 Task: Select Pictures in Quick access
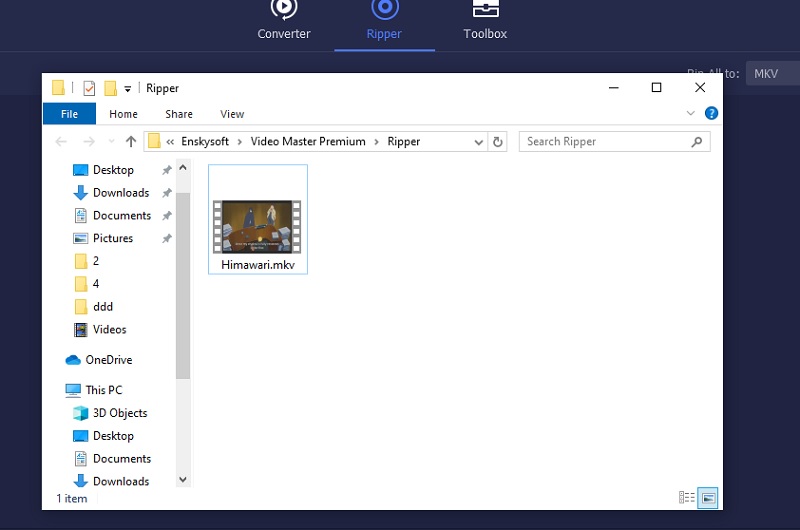pyautogui.click(x=113, y=238)
